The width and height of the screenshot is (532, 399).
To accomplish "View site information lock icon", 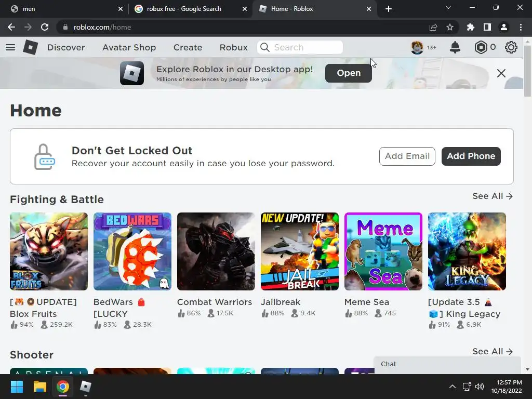I will pos(65,27).
